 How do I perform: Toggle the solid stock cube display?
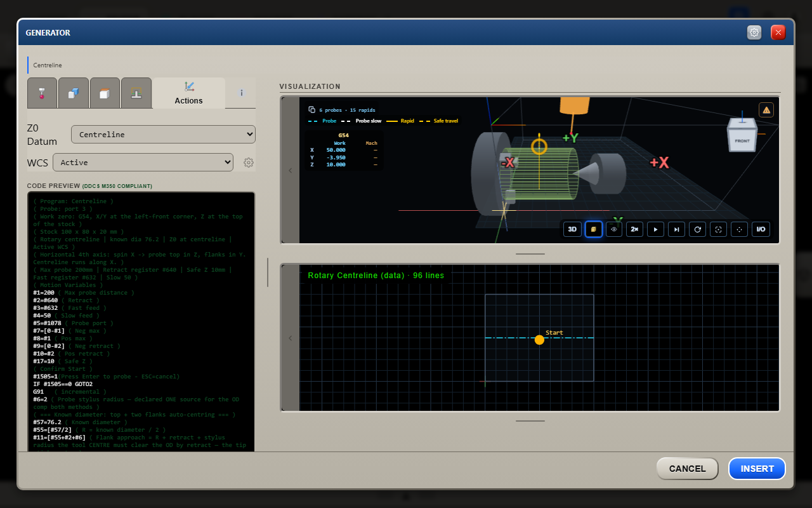(593, 229)
